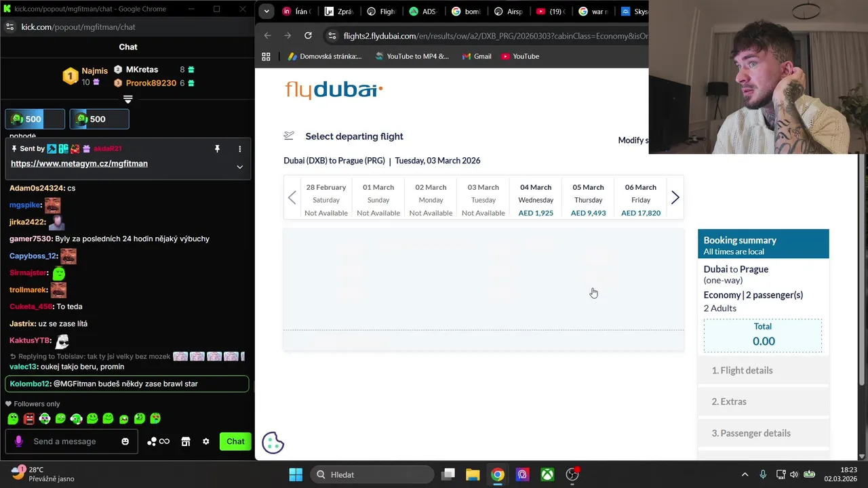Open the Xbox app from the taskbar
The height and width of the screenshot is (488, 868).
pos(547,474)
